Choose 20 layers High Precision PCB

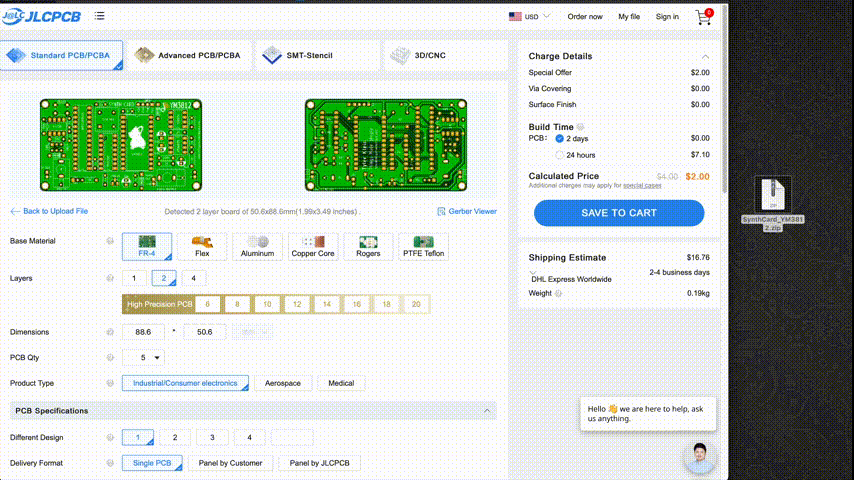(416, 304)
